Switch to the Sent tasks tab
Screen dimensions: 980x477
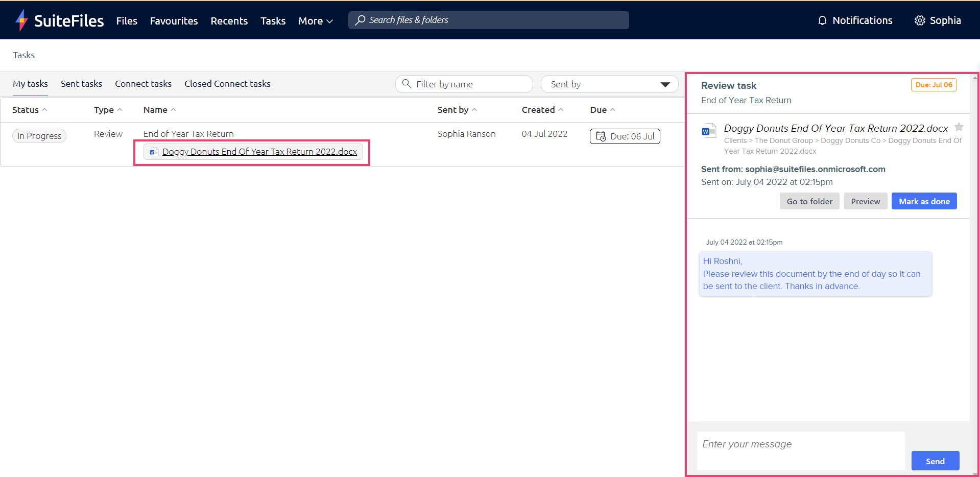coord(81,84)
